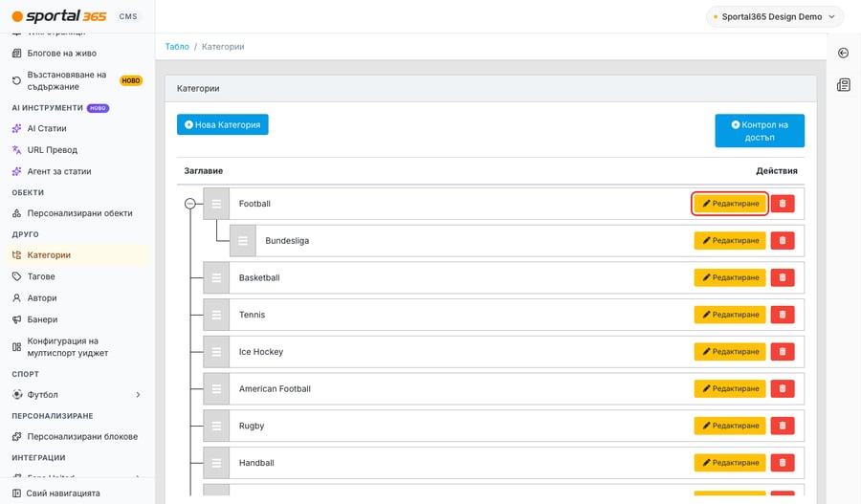Image resolution: width=861 pixels, height=504 pixels.
Task: Click the Нова Категория button
Action: (222, 124)
